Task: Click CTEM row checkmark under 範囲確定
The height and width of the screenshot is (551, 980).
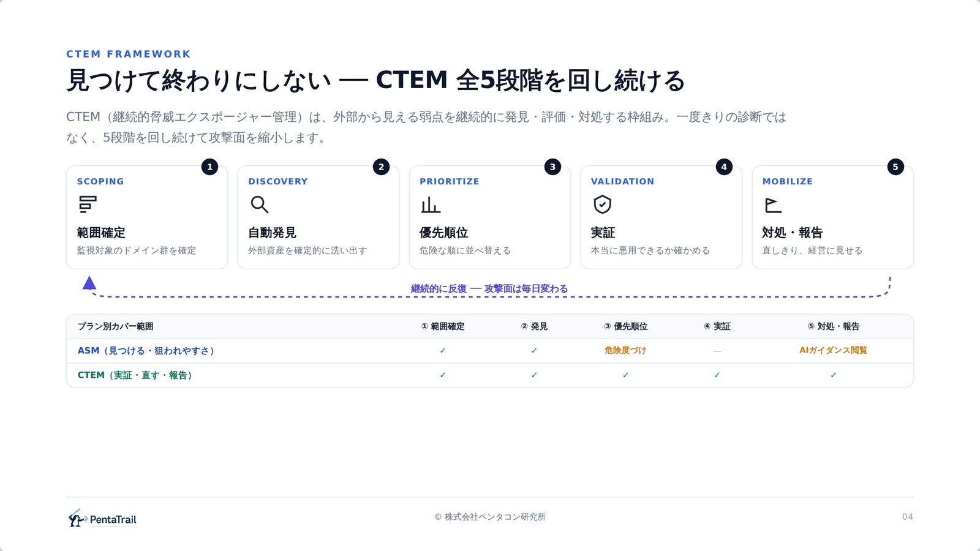Action: tap(443, 375)
